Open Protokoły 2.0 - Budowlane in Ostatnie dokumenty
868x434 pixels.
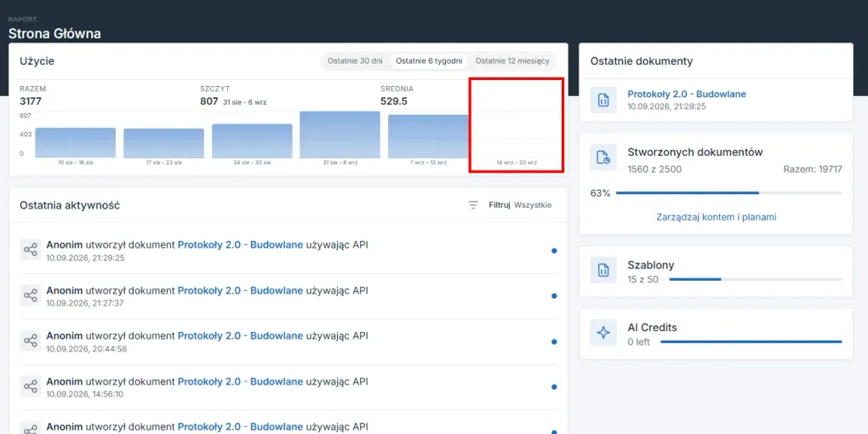(x=687, y=94)
